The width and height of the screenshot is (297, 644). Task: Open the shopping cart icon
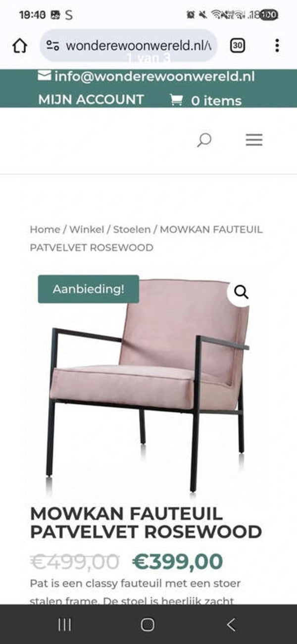click(x=176, y=100)
